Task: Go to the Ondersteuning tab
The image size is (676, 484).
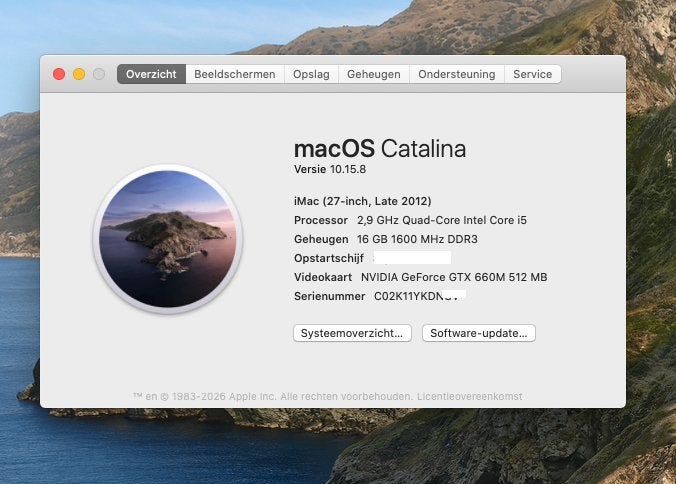Action: coord(457,74)
